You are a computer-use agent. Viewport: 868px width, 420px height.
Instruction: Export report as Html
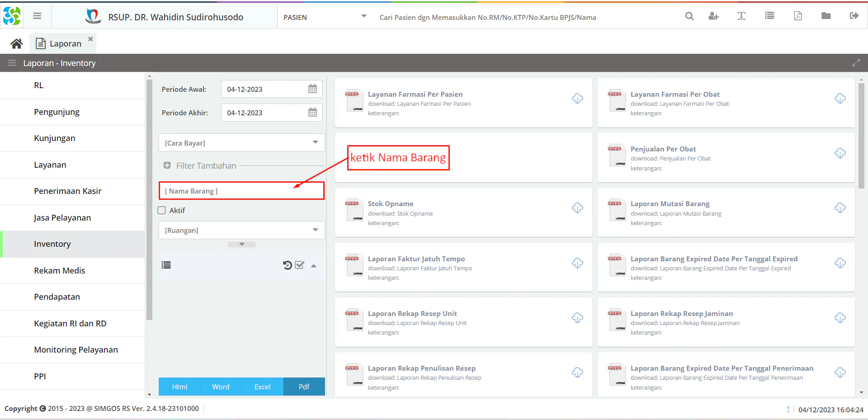[179, 387]
